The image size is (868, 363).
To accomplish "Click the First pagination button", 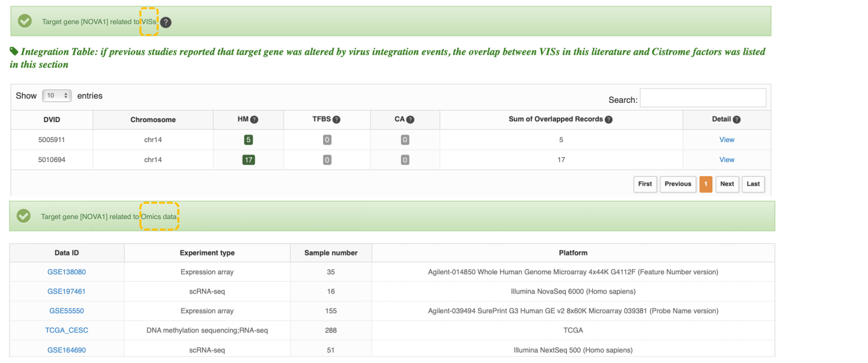I will coord(645,184).
